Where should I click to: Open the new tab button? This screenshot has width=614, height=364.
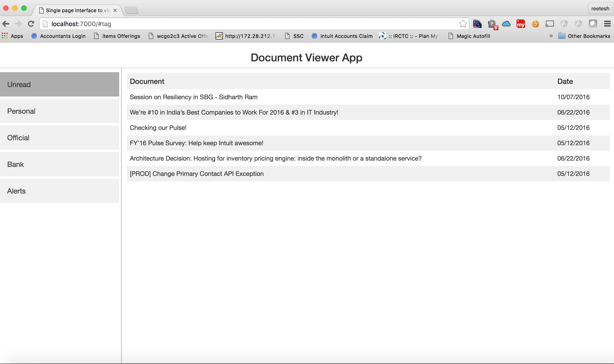pos(131,10)
